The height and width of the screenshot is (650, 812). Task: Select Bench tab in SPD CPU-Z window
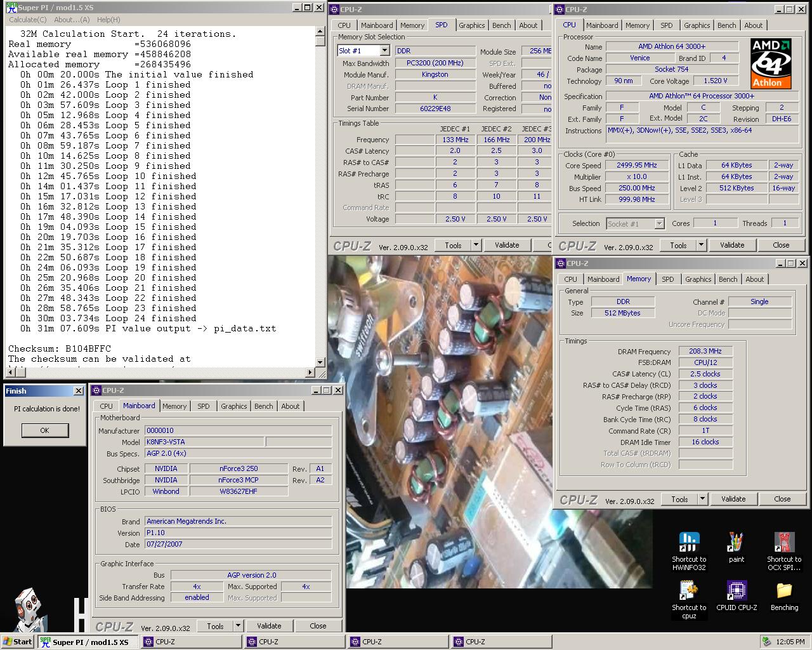501,25
